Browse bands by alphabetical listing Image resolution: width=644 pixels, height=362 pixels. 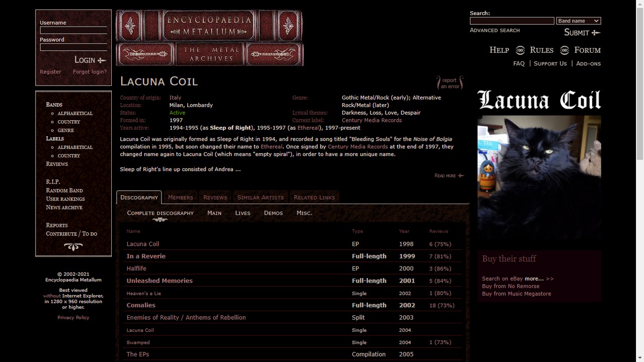click(x=75, y=114)
